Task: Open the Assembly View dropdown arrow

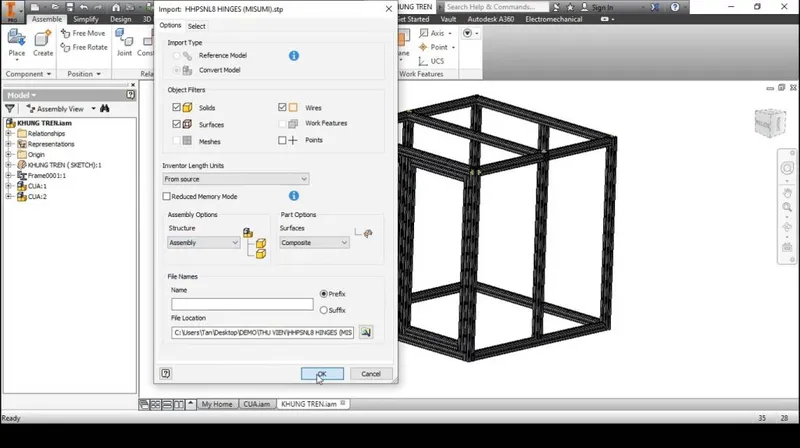Action: tap(93, 109)
